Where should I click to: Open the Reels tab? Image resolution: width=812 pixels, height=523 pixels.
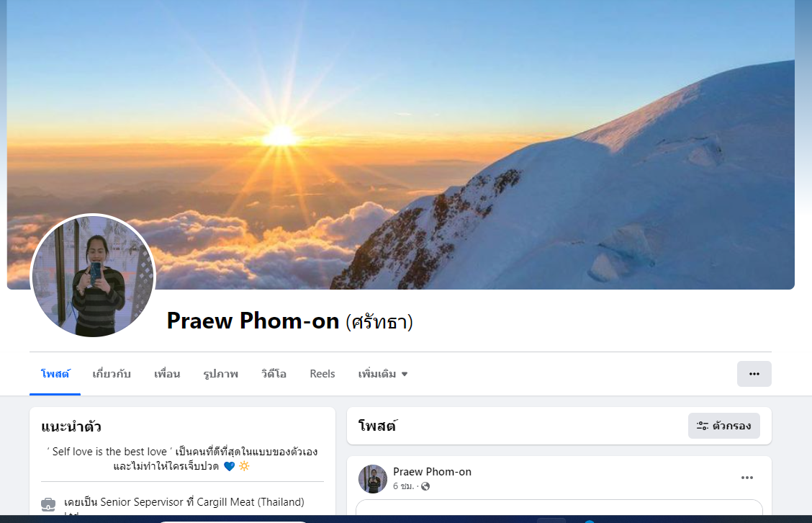point(322,374)
